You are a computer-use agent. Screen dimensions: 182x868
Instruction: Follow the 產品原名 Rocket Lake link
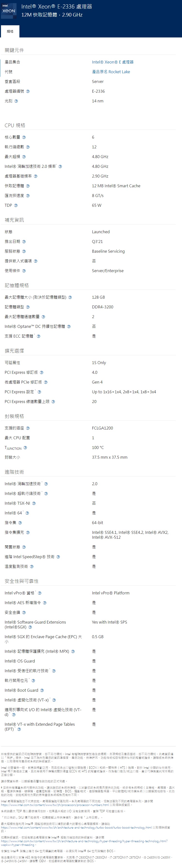pyautogui.click(x=111, y=72)
